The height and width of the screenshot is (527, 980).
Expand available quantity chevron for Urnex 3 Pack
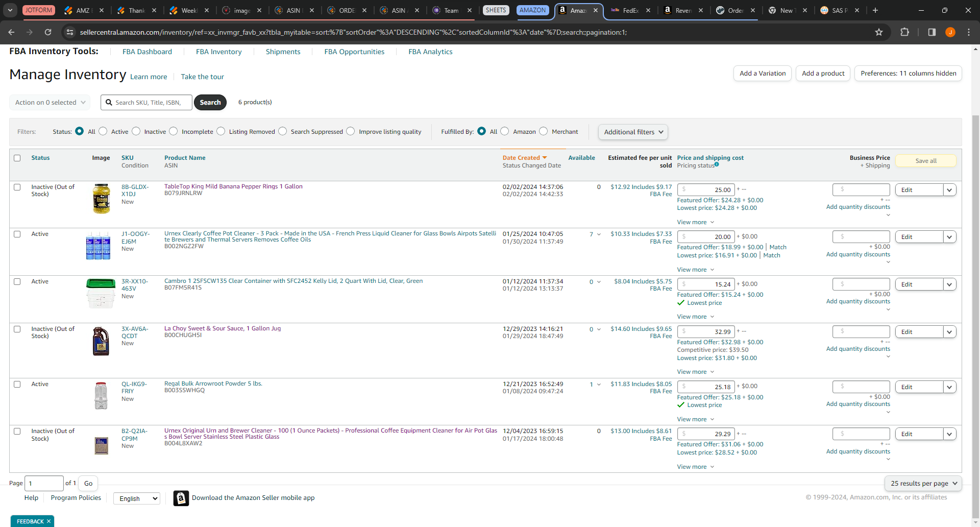(x=599, y=234)
